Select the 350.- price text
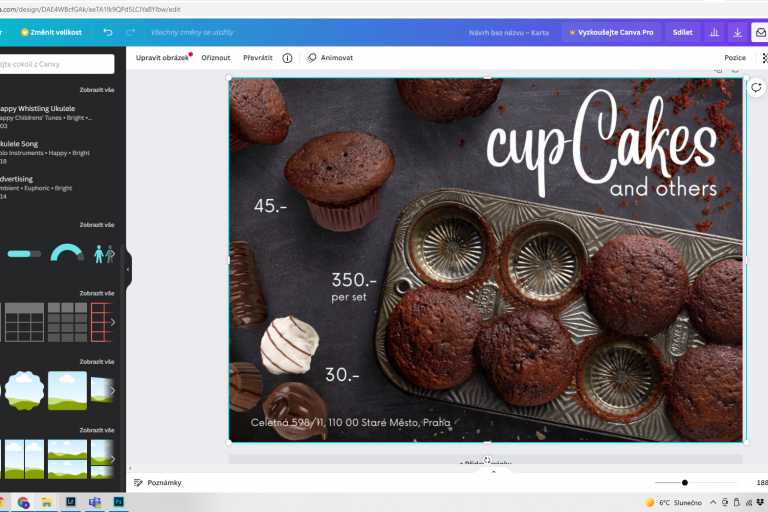The image size is (768, 512). pos(354,280)
